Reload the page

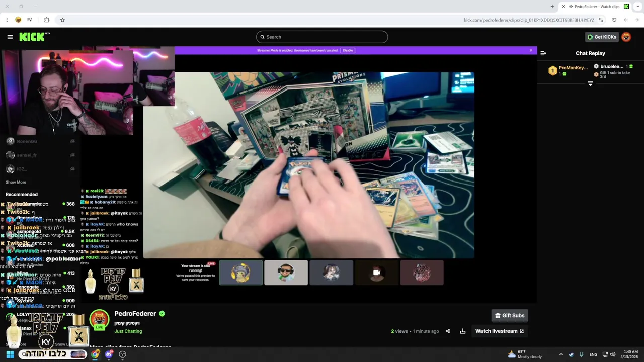point(614,20)
